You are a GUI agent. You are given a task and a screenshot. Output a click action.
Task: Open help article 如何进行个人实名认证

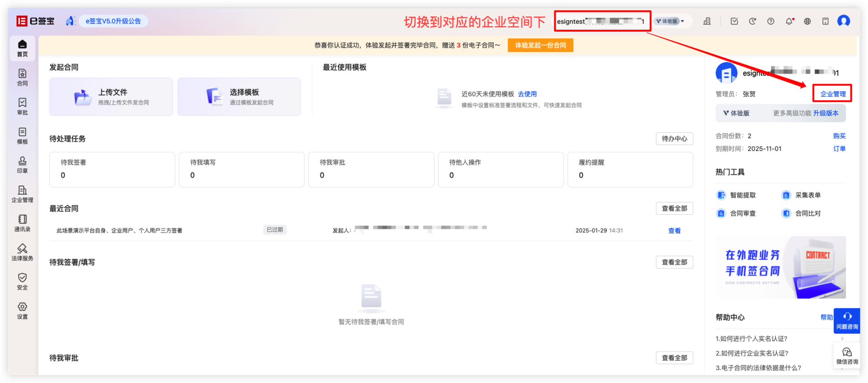(752, 339)
